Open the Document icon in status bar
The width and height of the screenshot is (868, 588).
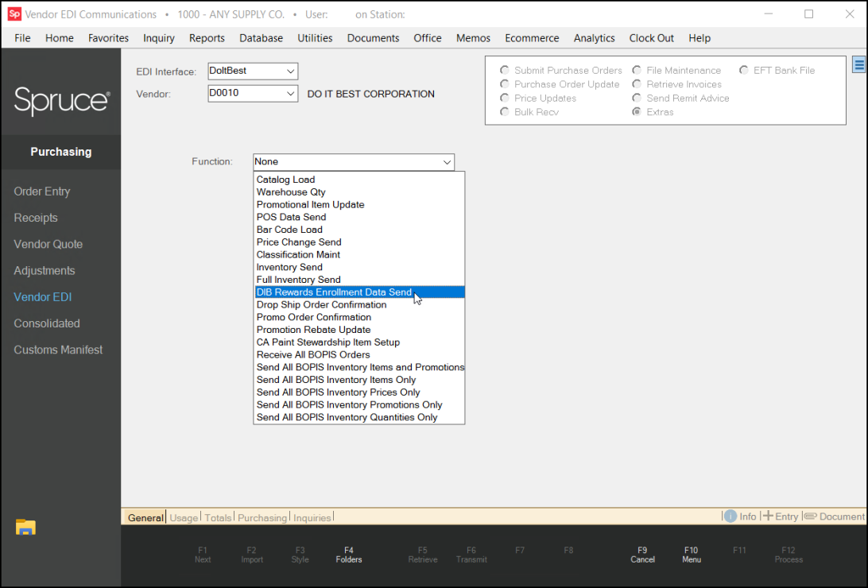pos(810,516)
